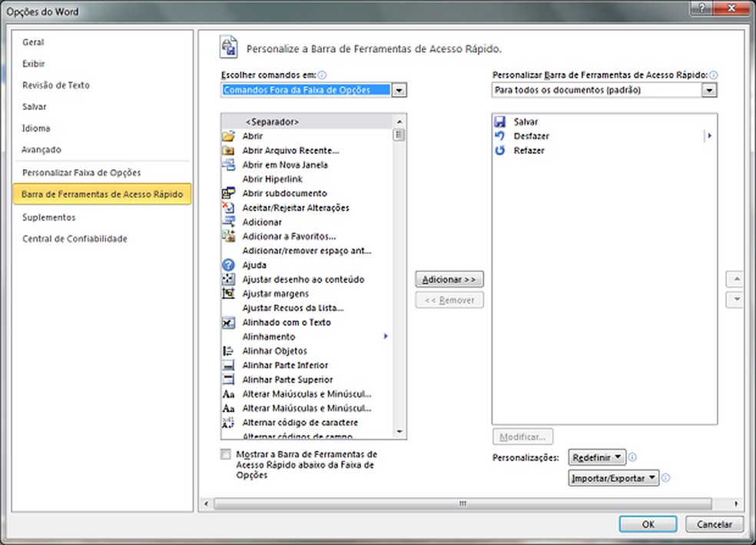Select the <Separador> item in list
The height and width of the screenshot is (545, 756).
tap(307, 122)
